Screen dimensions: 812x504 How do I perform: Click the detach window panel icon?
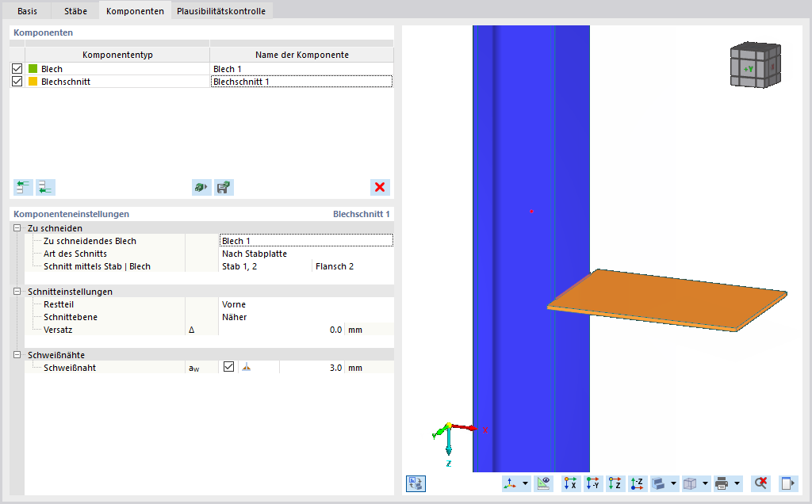[x=787, y=483]
